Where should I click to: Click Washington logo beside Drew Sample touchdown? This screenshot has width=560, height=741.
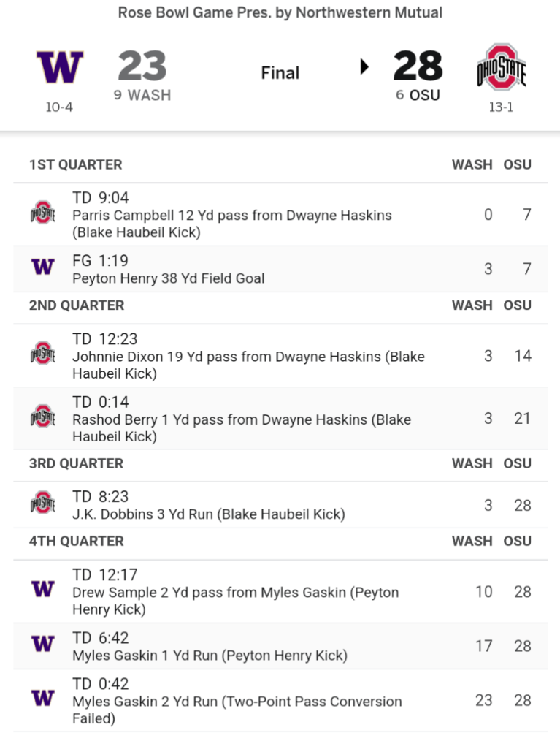42,590
